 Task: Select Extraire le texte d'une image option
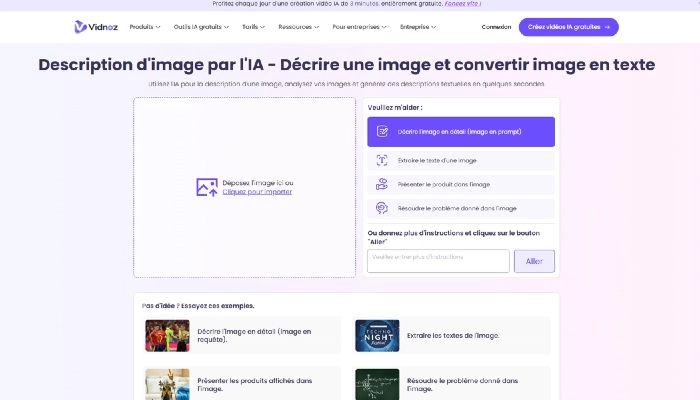[461, 160]
